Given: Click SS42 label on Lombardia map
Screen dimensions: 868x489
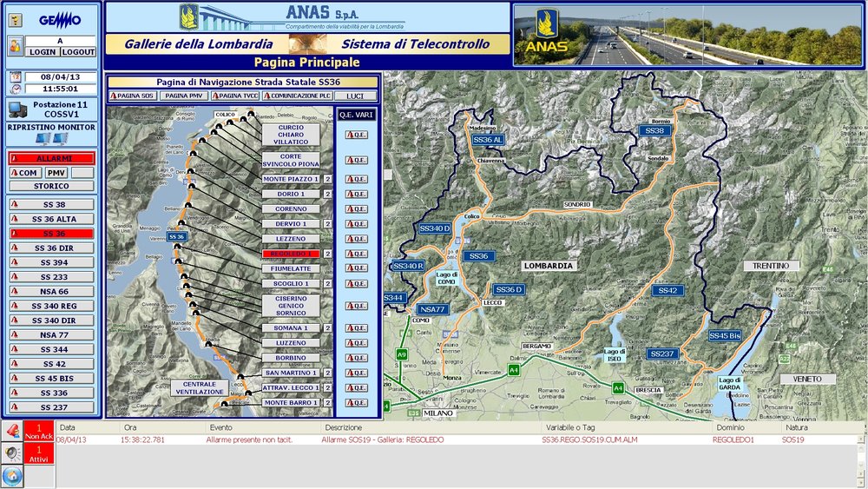Looking at the screenshot, I should pos(667,290).
